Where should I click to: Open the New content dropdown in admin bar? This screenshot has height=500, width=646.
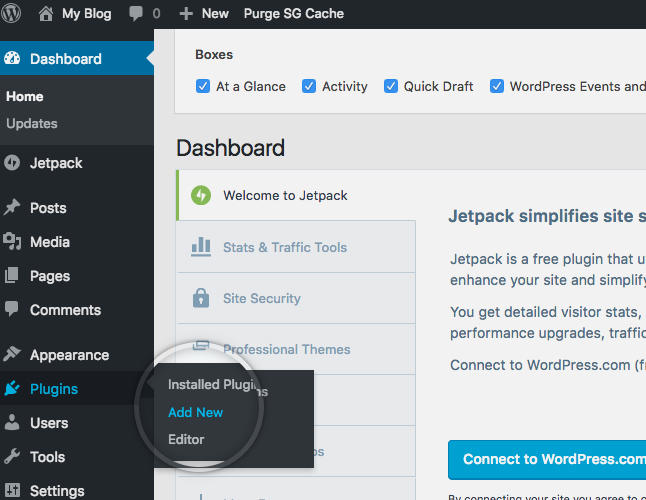tap(204, 14)
